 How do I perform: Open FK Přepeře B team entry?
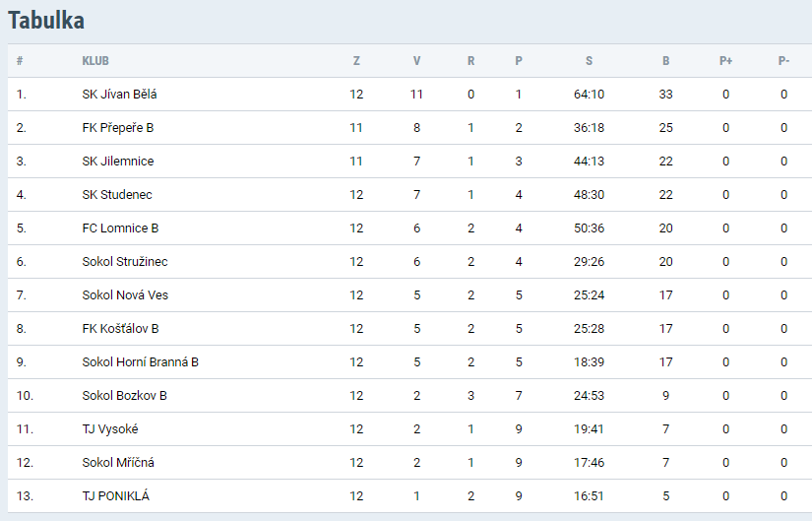(118, 128)
